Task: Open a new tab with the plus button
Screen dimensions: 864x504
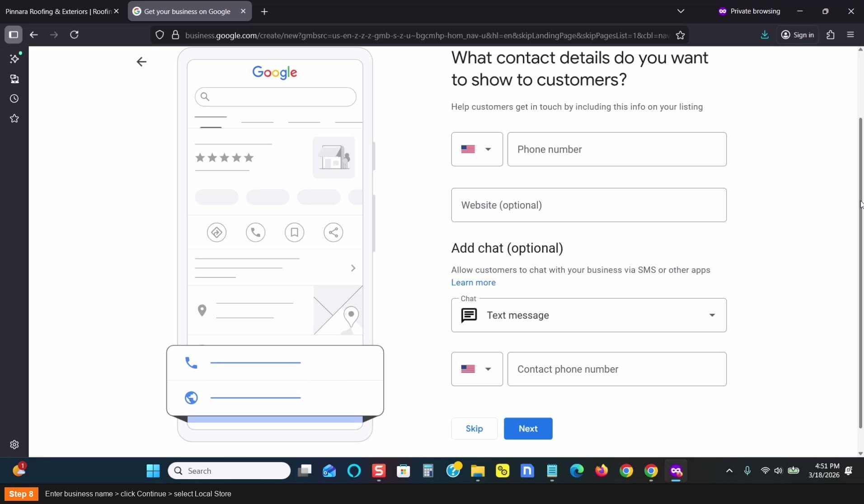Action: 264,11
